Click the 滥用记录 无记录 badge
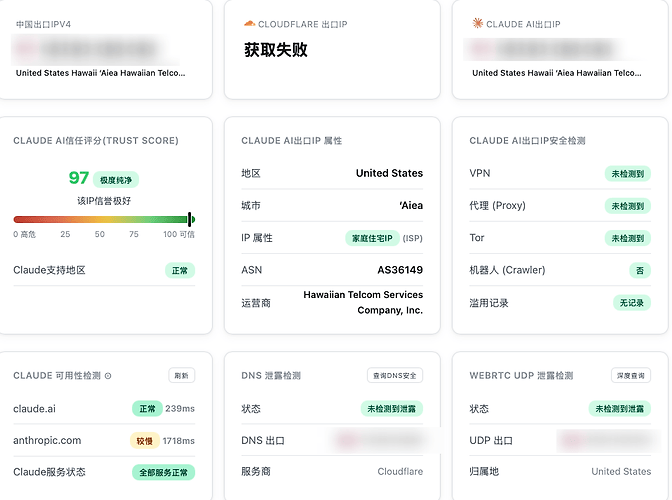Viewport: 672px width, 500px height. [x=632, y=303]
